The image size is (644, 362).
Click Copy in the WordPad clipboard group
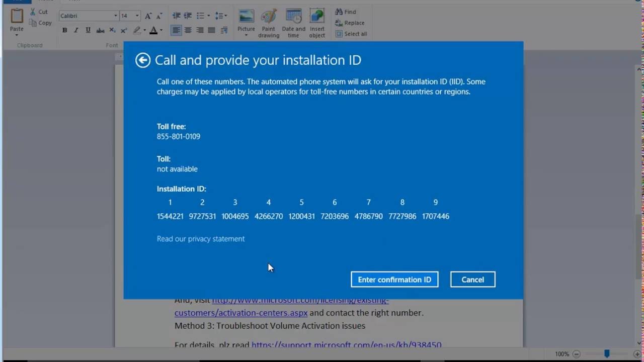tap(40, 23)
